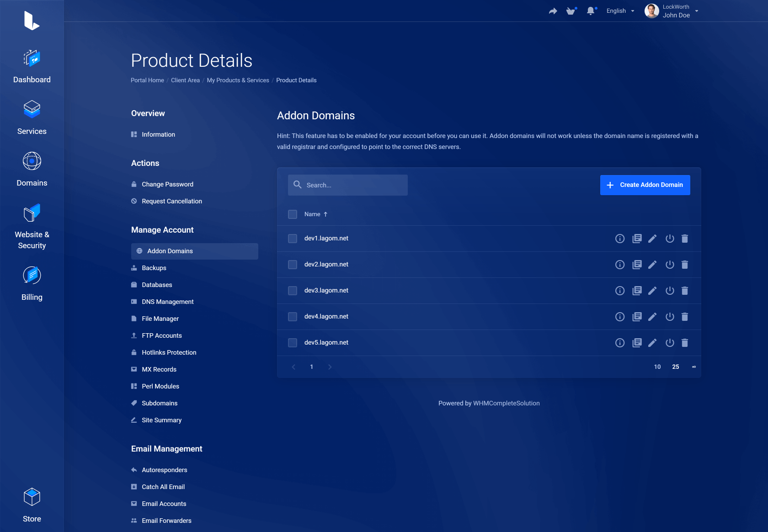The width and height of the screenshot is (768, 532).
Task: Click Create Addon Domain button
Action: tap(645, 185)
